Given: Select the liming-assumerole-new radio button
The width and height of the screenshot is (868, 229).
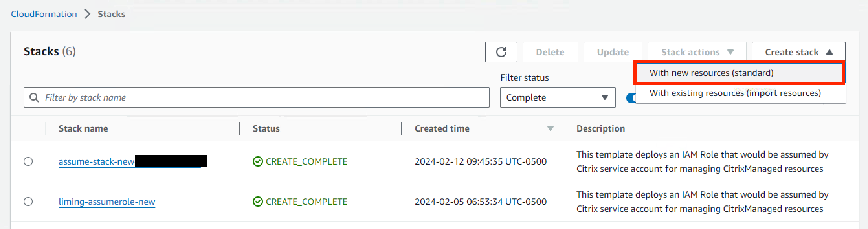Looking at the screenshot, I should coord(28,202).
